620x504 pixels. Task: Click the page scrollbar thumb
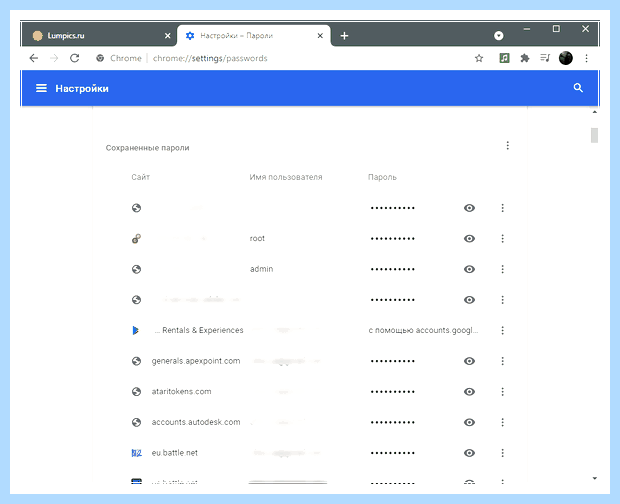pos(594,135)
